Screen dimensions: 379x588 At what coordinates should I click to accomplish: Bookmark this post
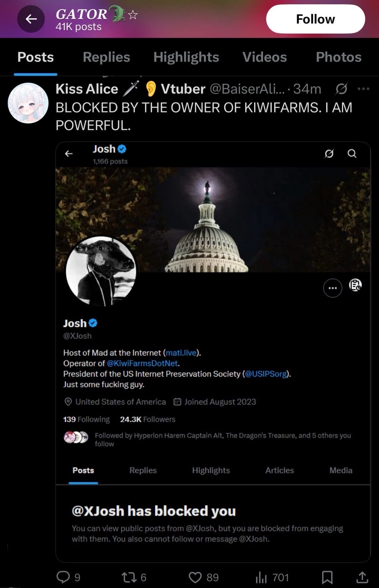coord(327,577)
